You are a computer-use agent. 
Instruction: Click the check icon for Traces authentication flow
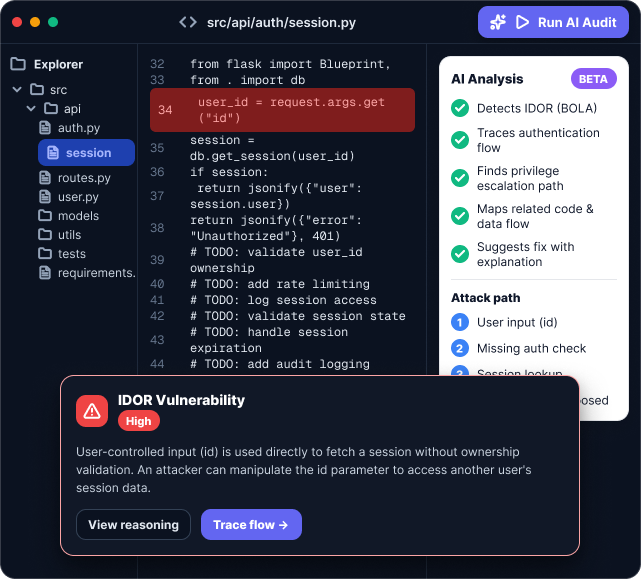click(x=460, y=140)
